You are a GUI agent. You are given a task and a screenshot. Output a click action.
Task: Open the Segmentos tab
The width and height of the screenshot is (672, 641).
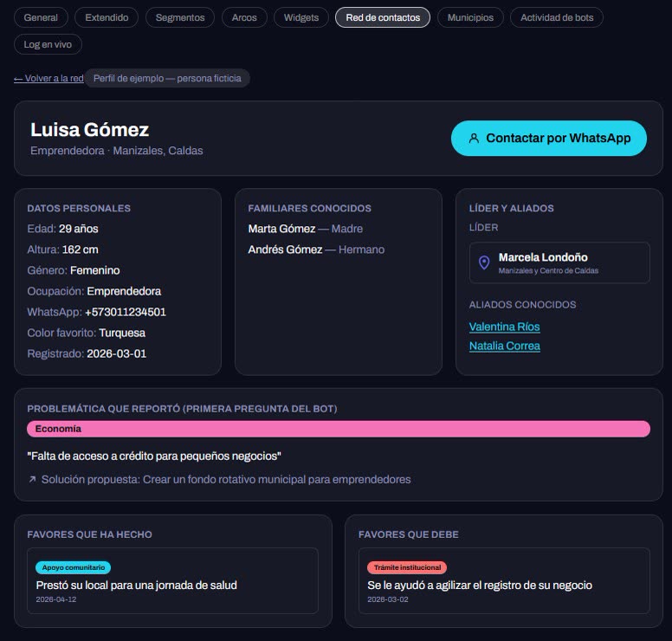tap(180, 17)
